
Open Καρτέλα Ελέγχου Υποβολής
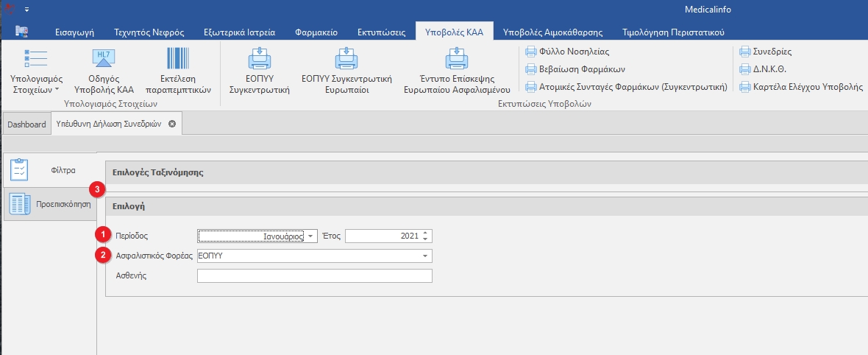(801, 87)
